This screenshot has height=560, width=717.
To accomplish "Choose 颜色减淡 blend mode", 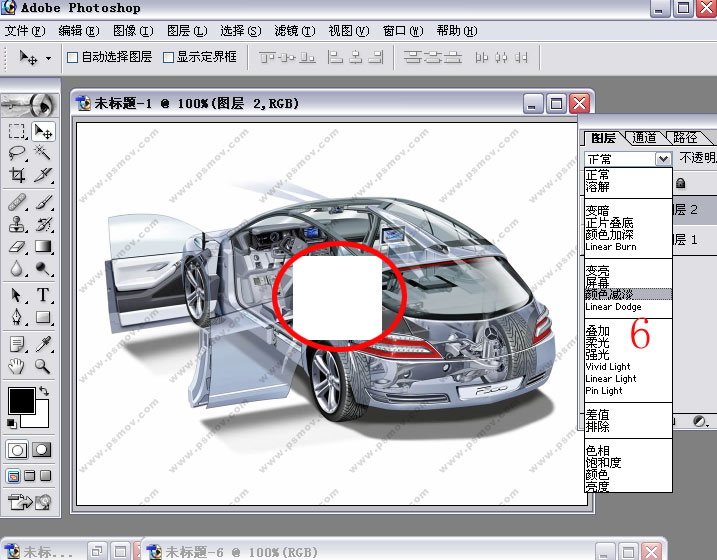I will click(628, 294).
